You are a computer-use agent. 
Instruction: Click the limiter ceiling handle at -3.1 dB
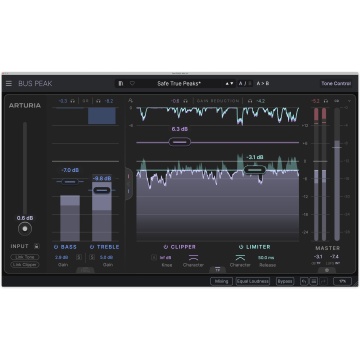point(255,170)
